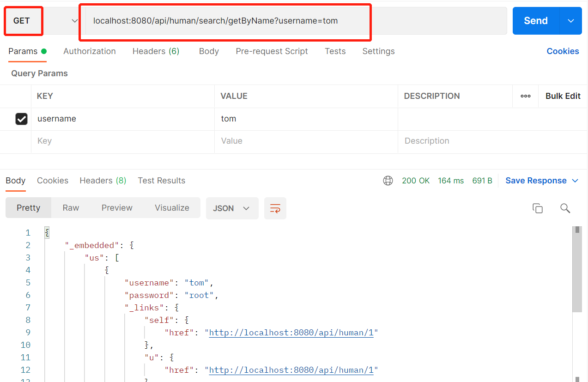The image size is (588, 382).
Task: Click the "password" key on line 6
Action: (x=149, y=295)
